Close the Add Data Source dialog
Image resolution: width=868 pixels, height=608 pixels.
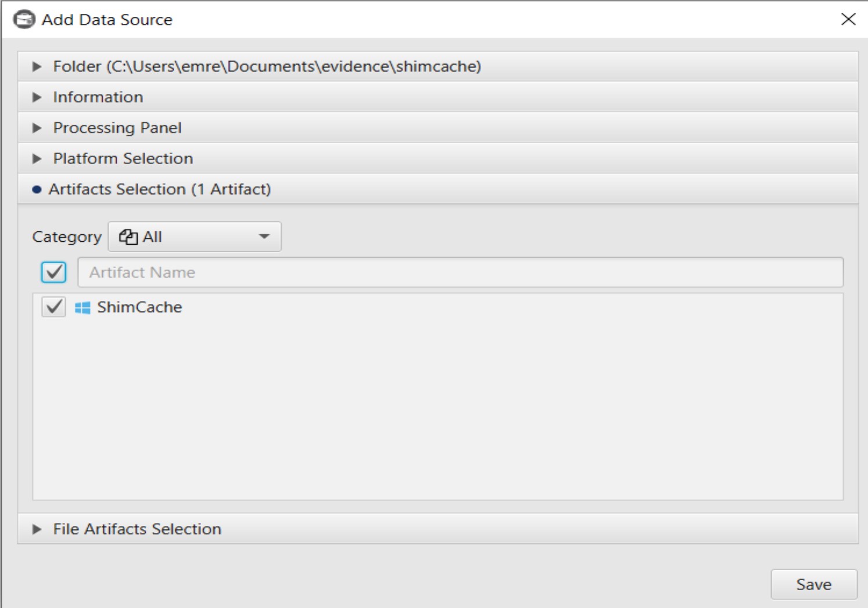tap(848, 19)
